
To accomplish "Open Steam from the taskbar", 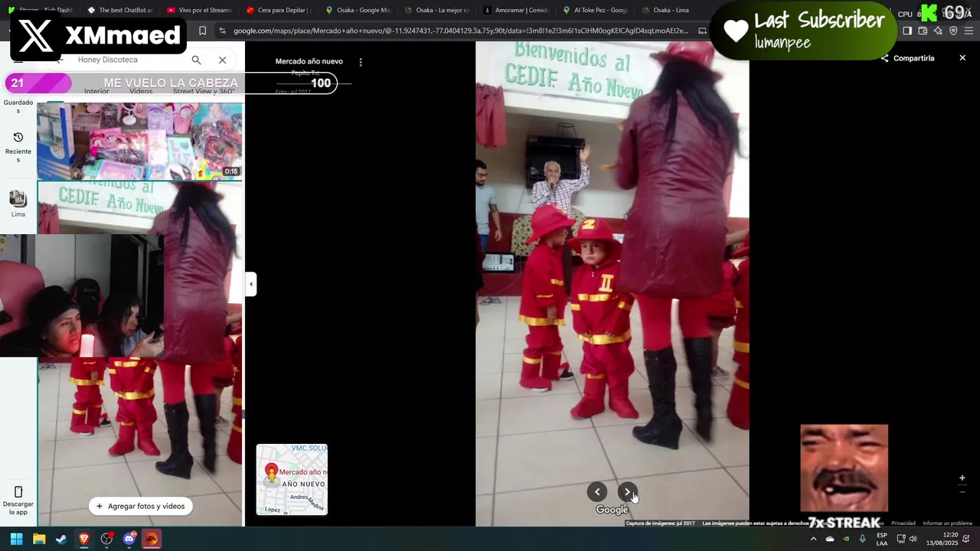I will (61, 539).
